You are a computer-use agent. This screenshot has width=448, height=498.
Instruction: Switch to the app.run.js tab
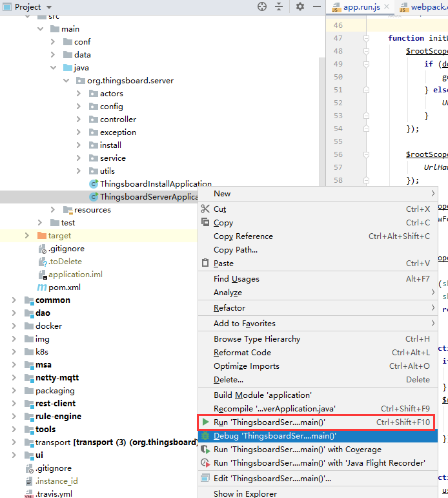pyautogui.click(x=361, y=7)
